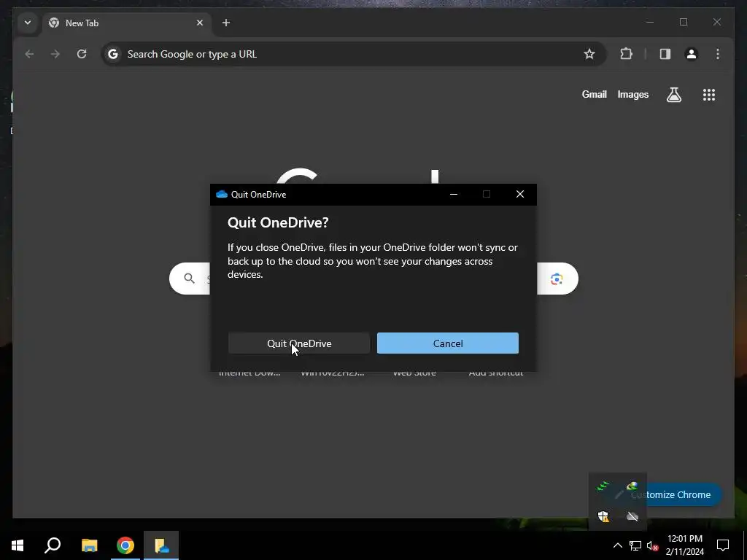This screenshot has width=747, height=560.
Task: Open Search Labs flask icon
Action: 673,95
